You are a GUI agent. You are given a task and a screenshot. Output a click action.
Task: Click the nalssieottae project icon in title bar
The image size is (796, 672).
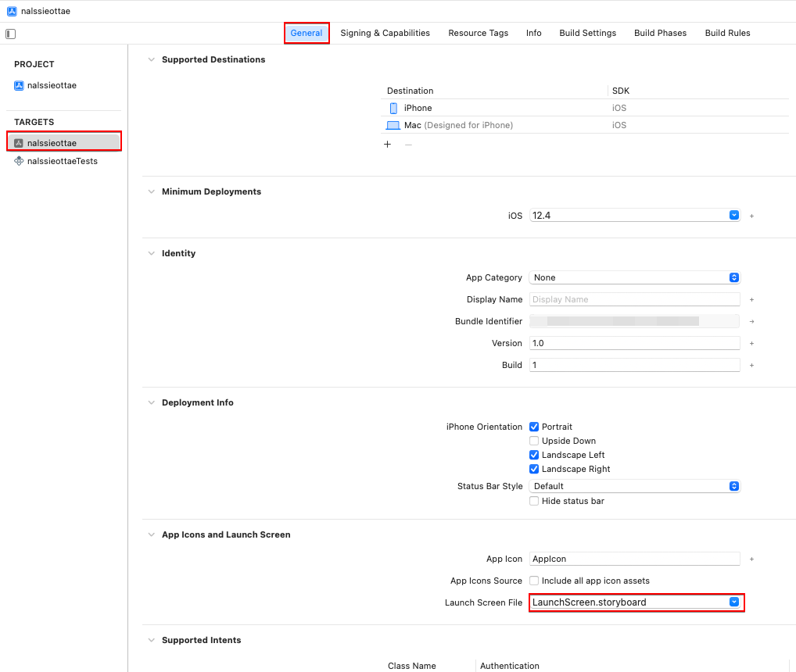click(x=12, y=11)
